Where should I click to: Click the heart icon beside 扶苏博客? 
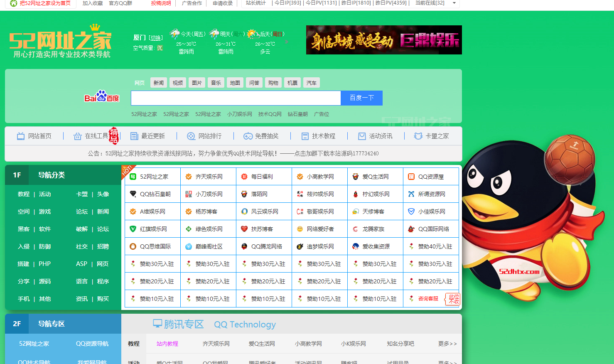(244, 229)
